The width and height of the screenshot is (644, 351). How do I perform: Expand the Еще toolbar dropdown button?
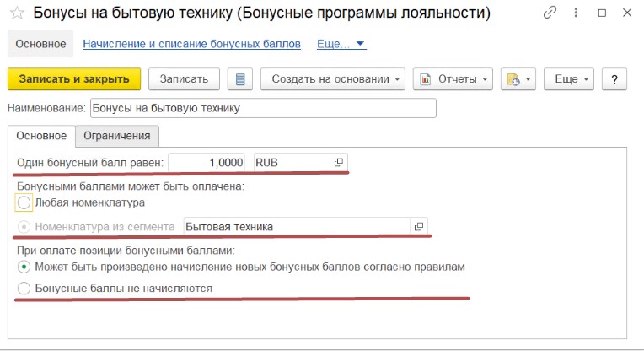569,79
